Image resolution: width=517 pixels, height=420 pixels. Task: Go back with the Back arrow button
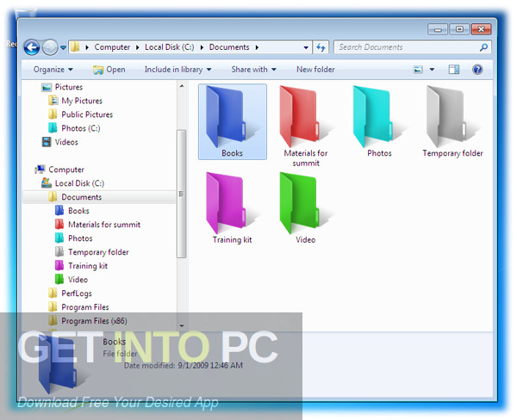32,47
